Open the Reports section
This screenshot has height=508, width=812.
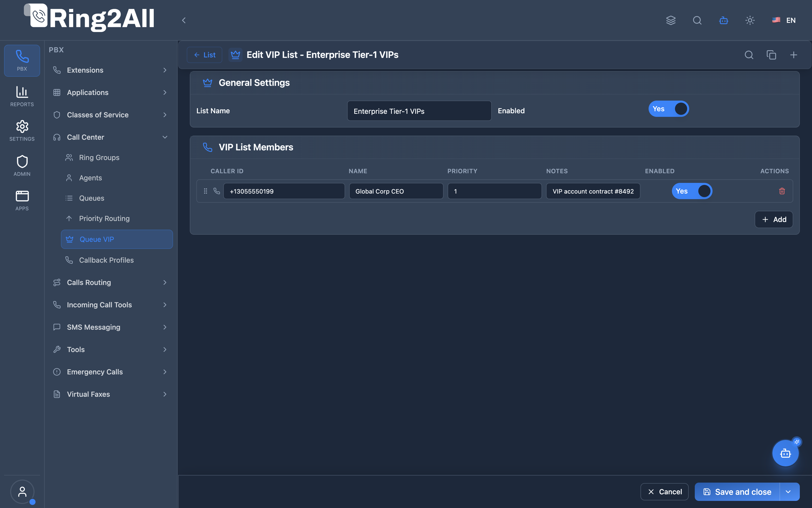click(x=22, y=97)
